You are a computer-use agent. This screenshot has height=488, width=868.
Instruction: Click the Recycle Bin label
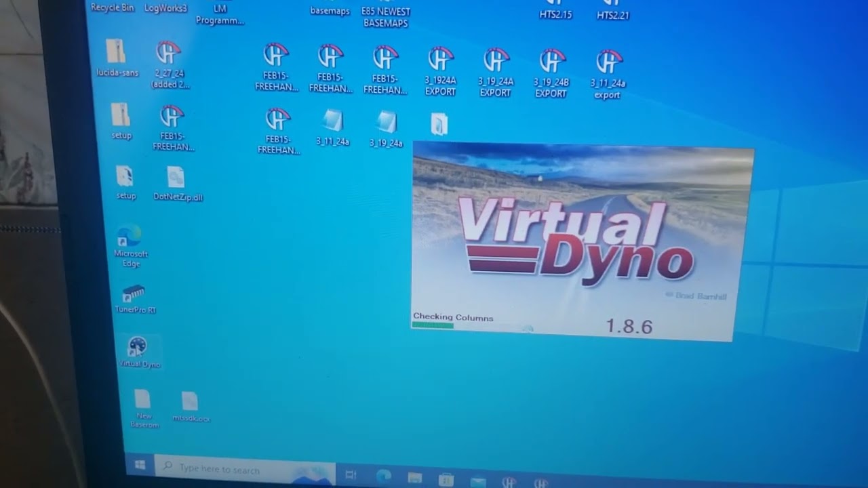click(113, 7)
